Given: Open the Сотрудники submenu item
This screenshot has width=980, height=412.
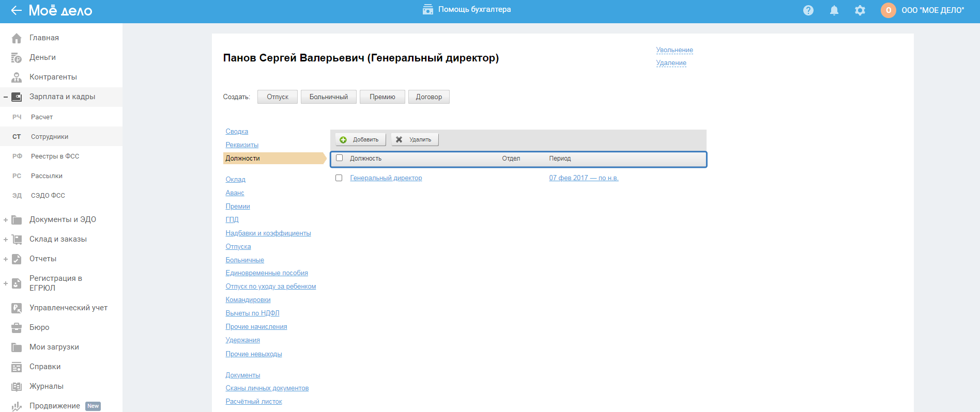Looking at the screenshot, I should (61, 137).
